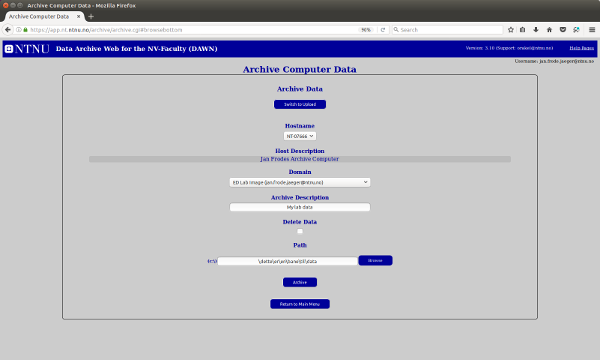Click the NTNU logo in the header
This screenshot has width=600, height=360.
tap(27, 49)
